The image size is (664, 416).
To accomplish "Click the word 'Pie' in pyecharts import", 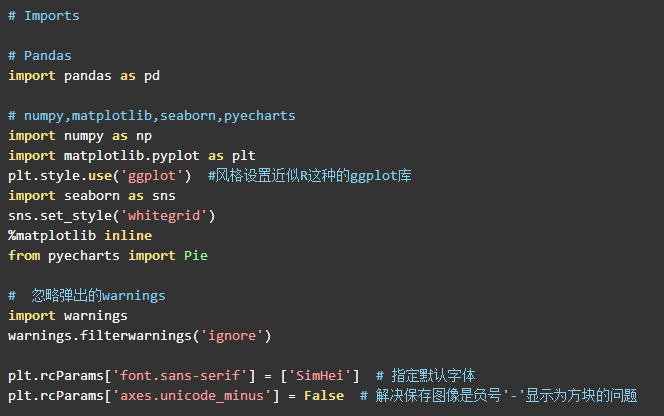I will [x=195, y=256].
